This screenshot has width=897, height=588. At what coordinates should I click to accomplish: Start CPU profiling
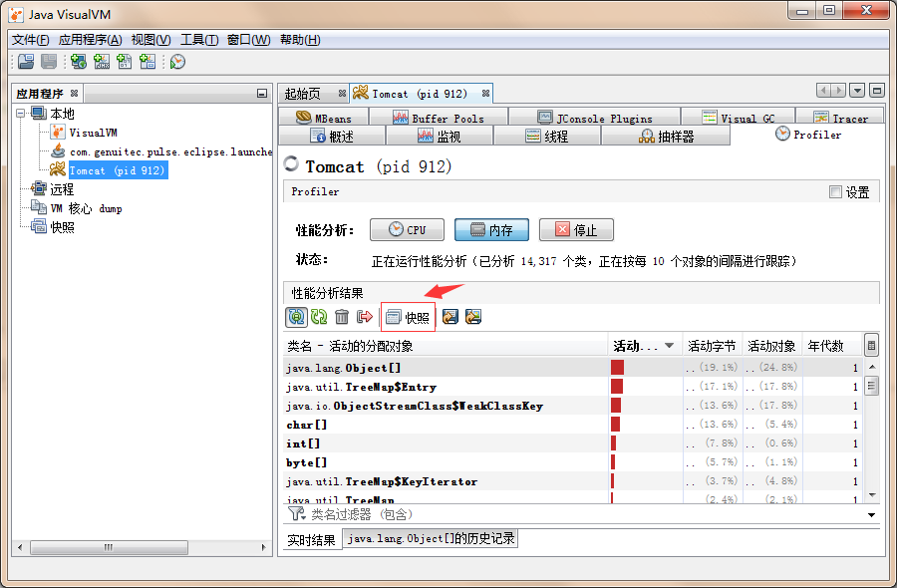408,230
